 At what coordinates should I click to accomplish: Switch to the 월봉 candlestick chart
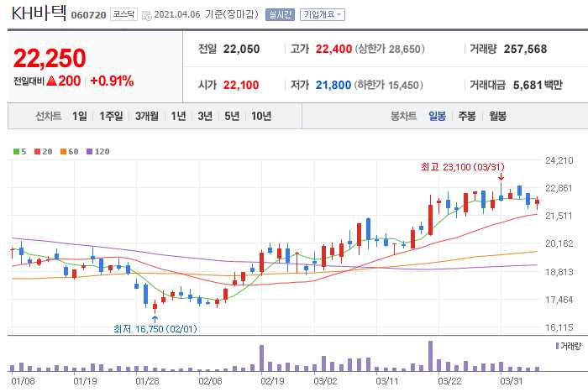[x=497, y=116]
